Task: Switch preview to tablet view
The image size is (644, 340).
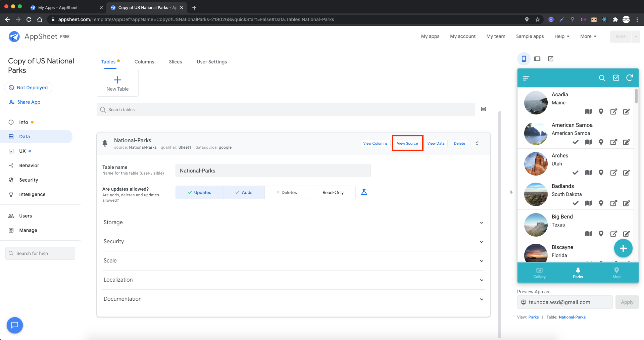Action: pos(537,59)
